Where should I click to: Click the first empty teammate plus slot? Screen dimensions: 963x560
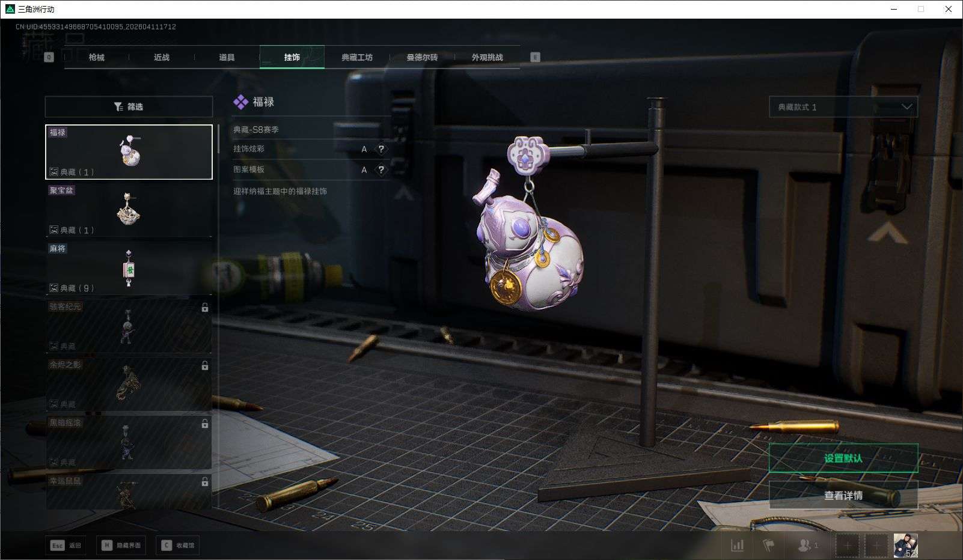point(847,546)
